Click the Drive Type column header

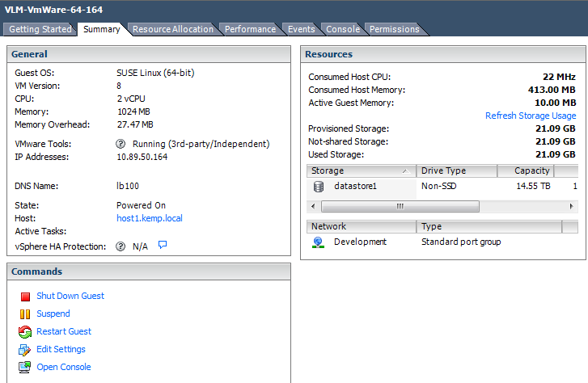point(456,170)
